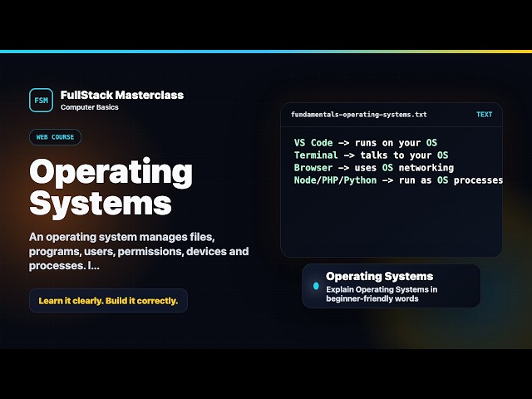Click the FullStack Masterclass title
This screenshot has width=532, height=399.
click(122, 95)
